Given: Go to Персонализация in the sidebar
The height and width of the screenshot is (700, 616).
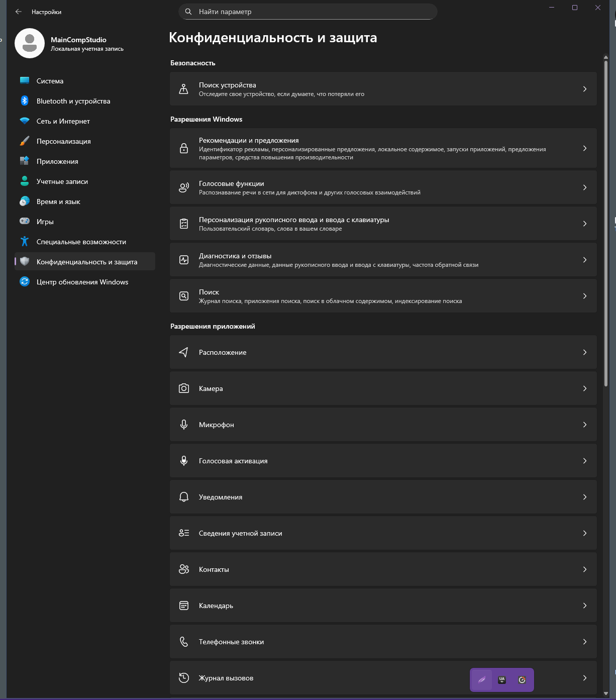Looking at the screenshot, I should 63,141.
